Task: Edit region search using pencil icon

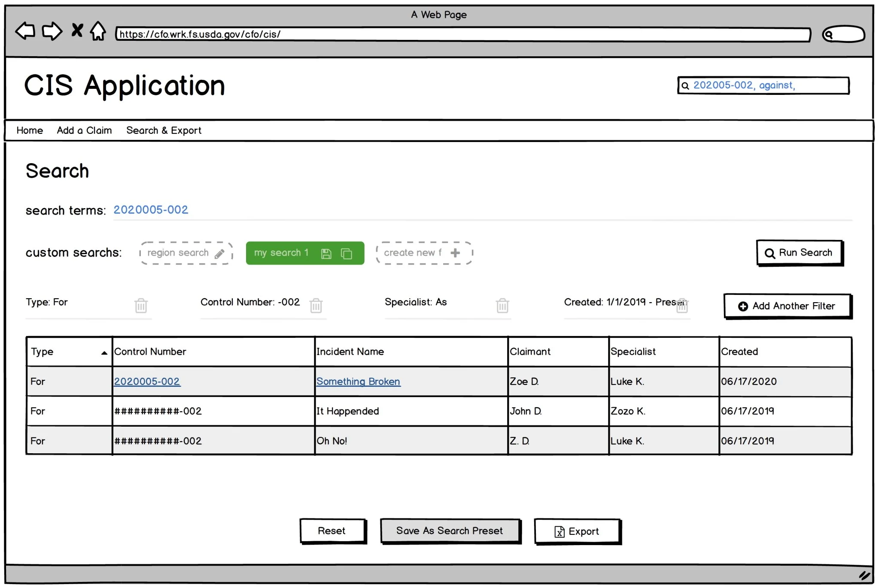Action: tap(219, 254)
